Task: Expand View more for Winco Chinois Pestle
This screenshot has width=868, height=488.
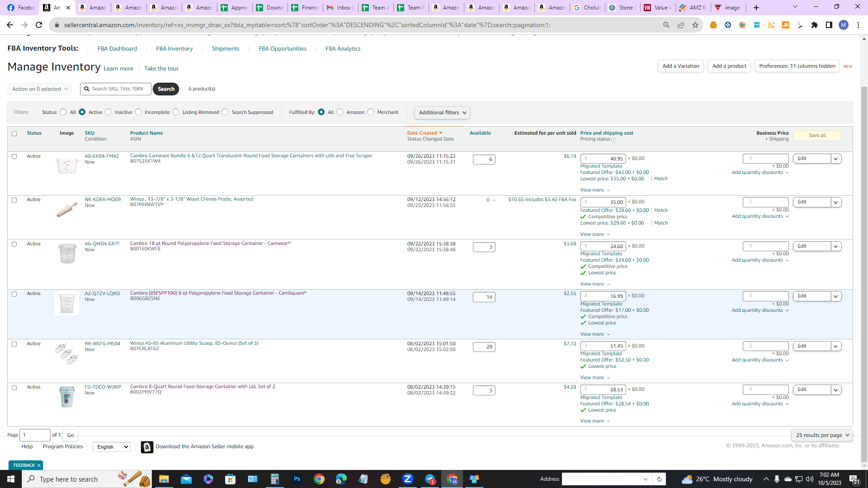Action: [595, 235]
